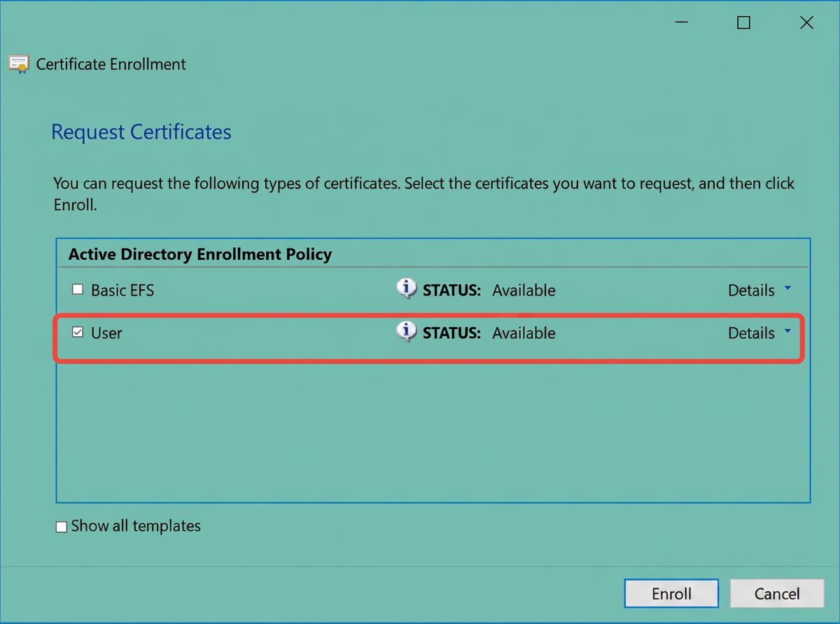This screenshot has height=624, width=840.
Task: Select the Basic EFS template label
Action: click(x=122, y=291)
